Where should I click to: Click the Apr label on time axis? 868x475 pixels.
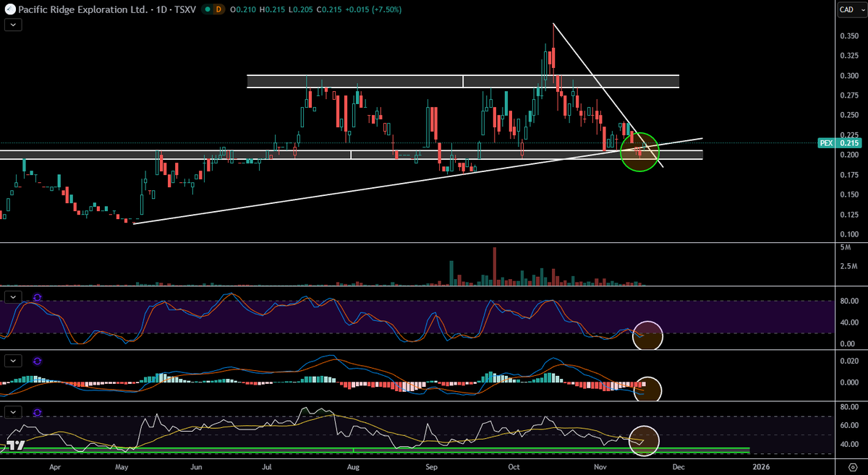pyautogui.click(x=56, y=467)
